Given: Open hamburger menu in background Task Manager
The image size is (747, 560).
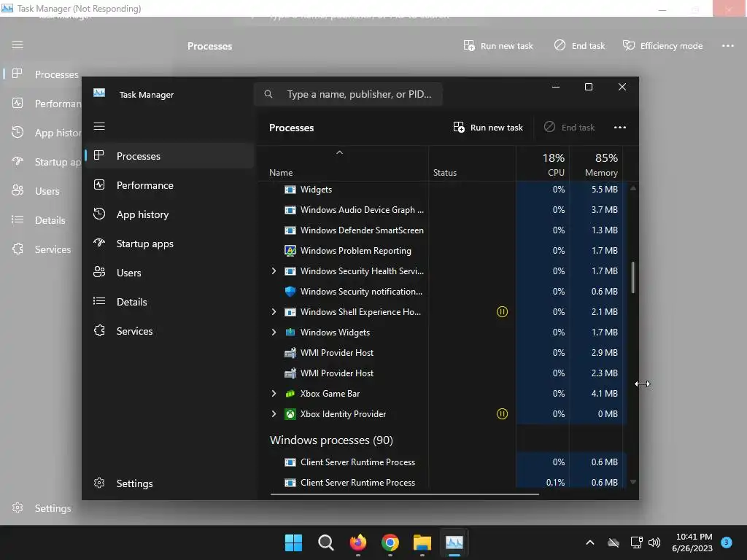Looking at the screenshot, I should click(18, 44).
